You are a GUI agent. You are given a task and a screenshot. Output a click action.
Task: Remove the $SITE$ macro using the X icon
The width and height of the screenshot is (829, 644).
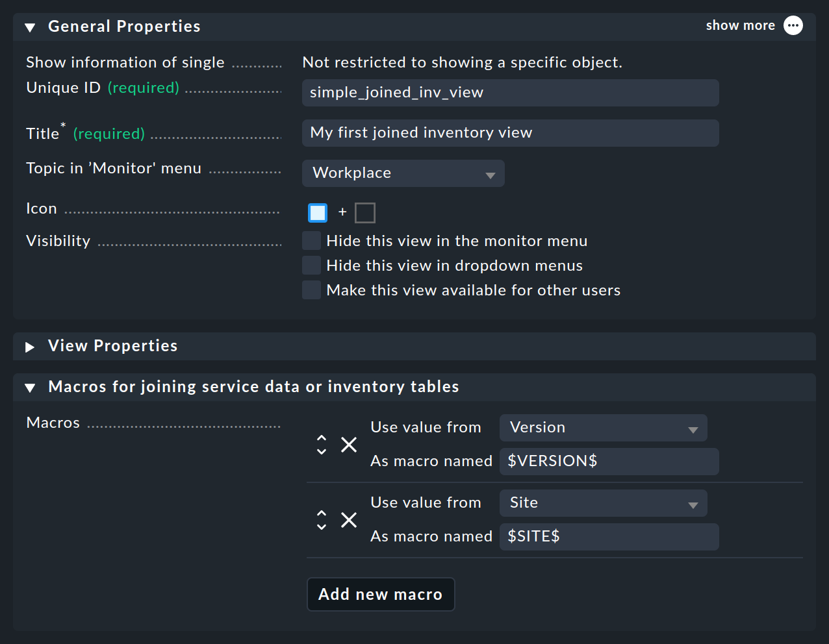(348, 520)
